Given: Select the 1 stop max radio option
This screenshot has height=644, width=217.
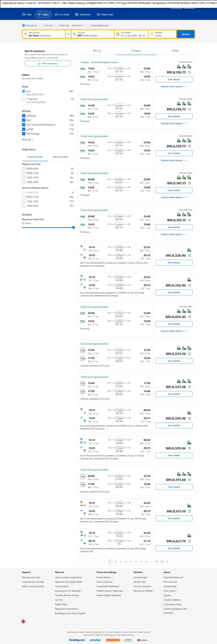Looking at the screenshot, I should 23,99.
